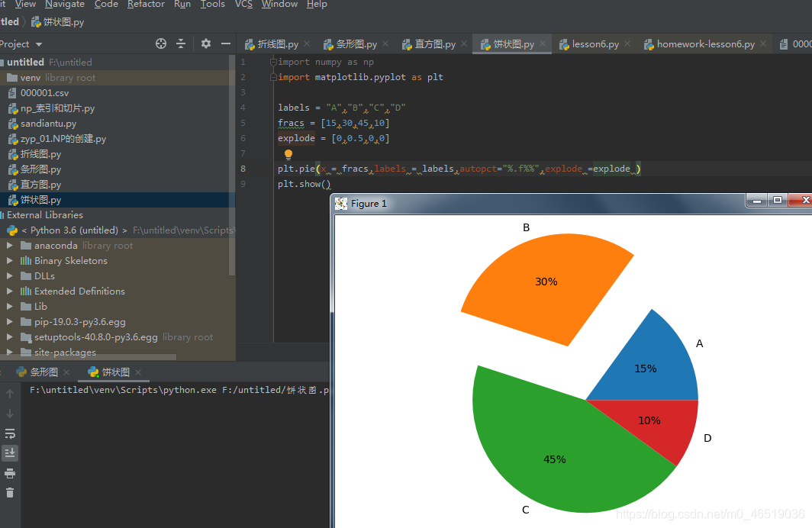
Task: Open the Tools menu
Action: click(x=213, y=4)
